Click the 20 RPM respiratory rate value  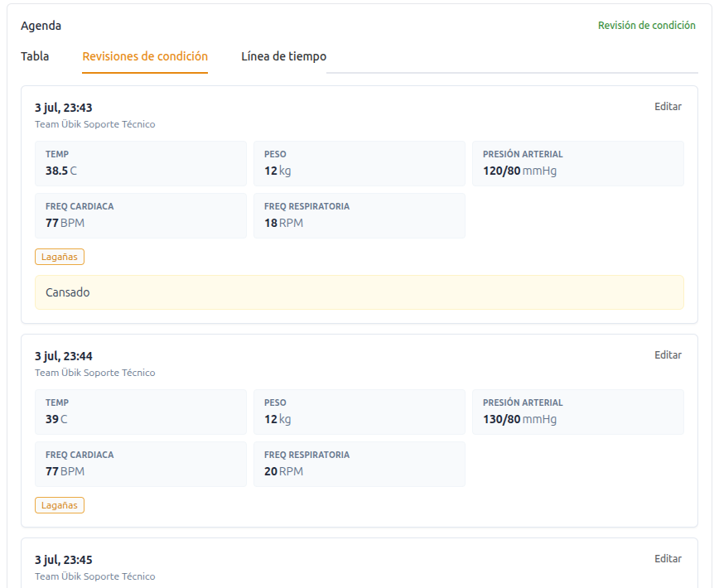tap(283, 471)
